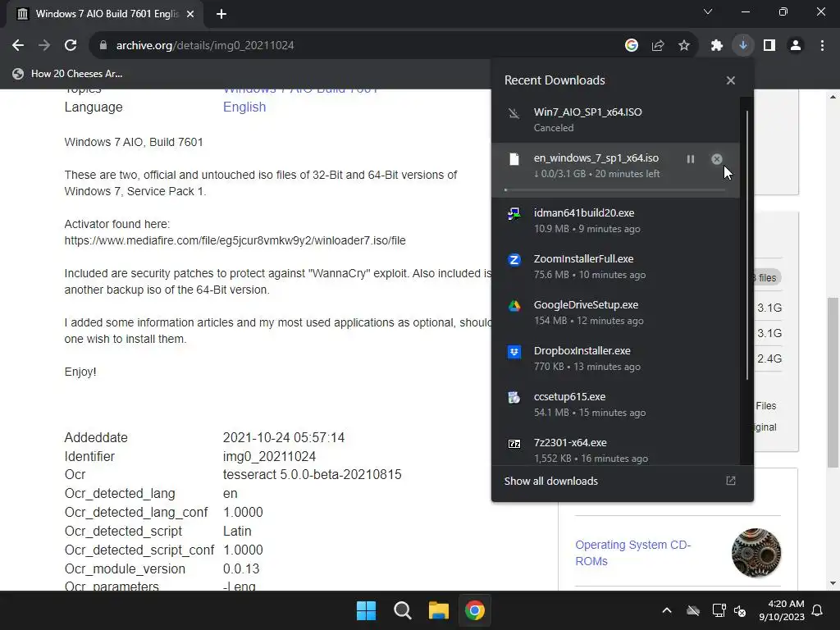Screen dimensions: 840x630
Task: Open the Extensions puzzle icon
Action: [717, 46]
